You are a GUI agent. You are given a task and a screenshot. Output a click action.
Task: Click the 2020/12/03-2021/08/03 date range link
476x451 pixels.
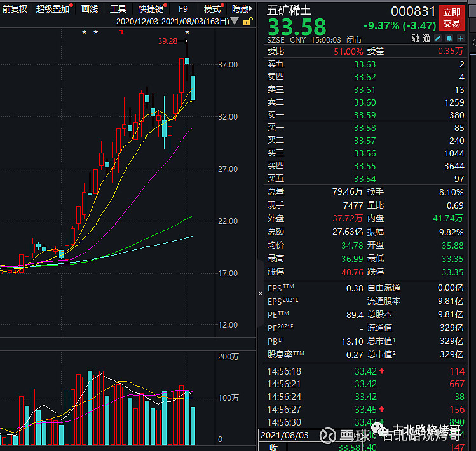[173, 21]
